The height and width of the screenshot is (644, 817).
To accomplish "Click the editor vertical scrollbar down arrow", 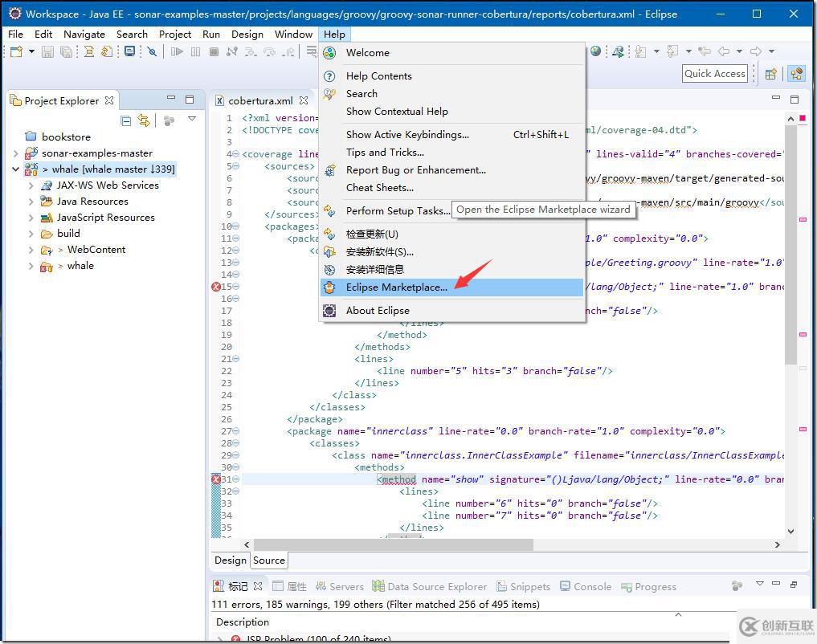I will [x=791, y=532].
